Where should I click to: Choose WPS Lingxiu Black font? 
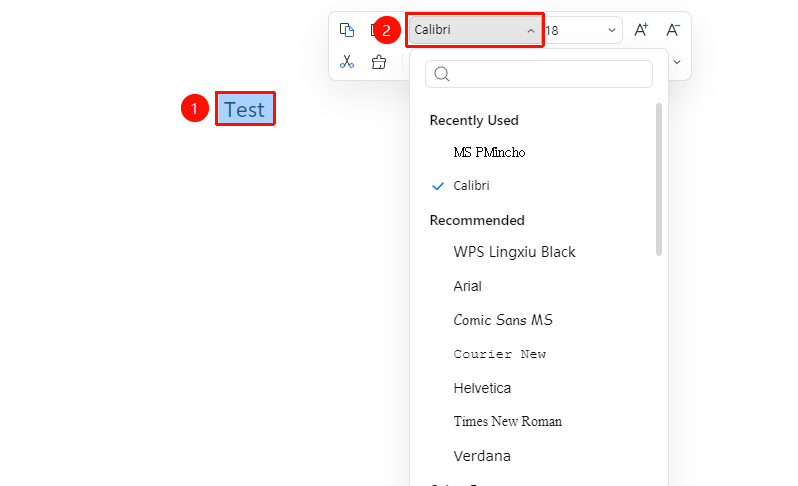click(514, 252)
